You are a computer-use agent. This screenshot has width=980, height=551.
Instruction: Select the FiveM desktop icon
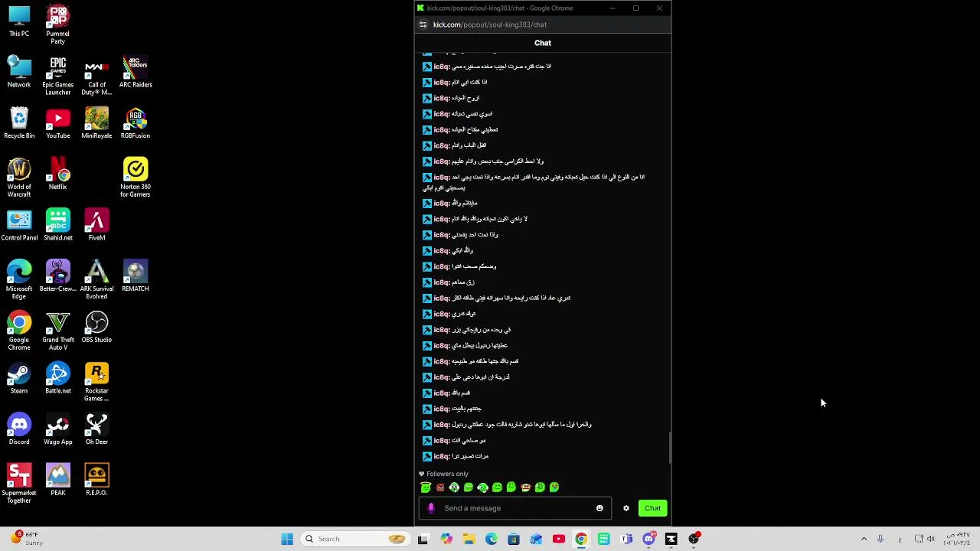[x=96, y=226]
